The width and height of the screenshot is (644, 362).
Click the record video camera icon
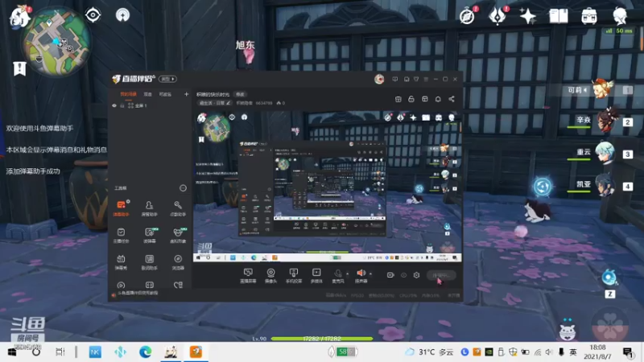(390, 275)
